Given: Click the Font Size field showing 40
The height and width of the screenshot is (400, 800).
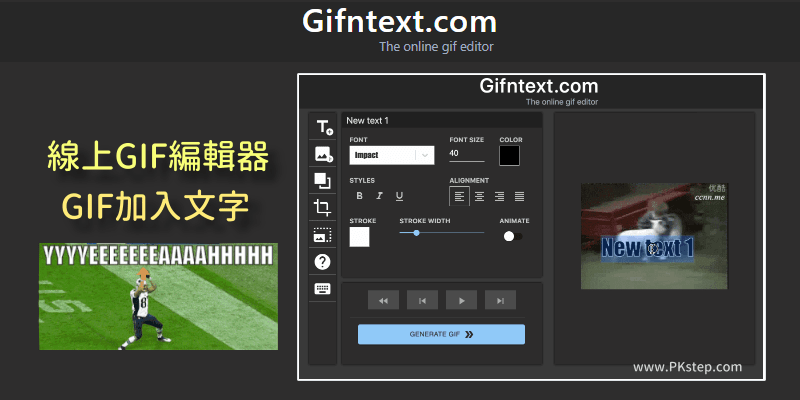Looking at the screenshot, I should tap(467, 154).
